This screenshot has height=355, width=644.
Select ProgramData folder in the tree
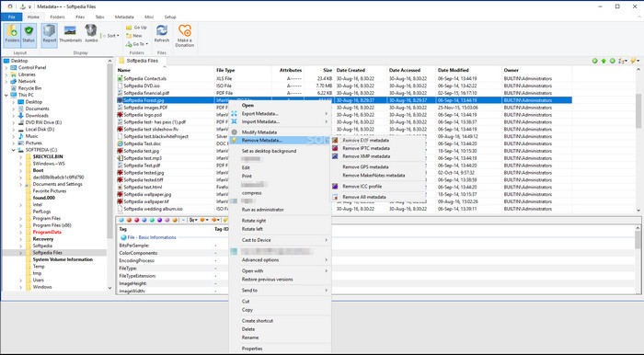pos(47,232)
